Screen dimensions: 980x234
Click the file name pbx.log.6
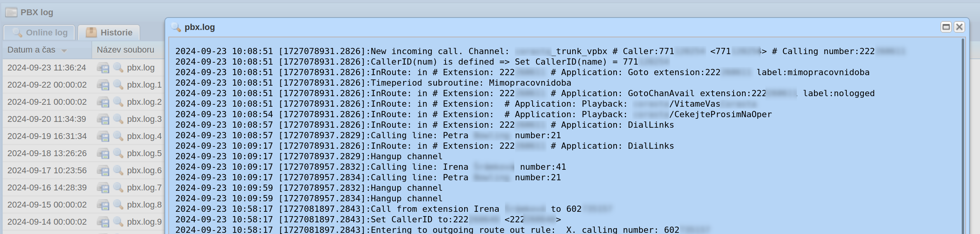(x=144, y=171)
